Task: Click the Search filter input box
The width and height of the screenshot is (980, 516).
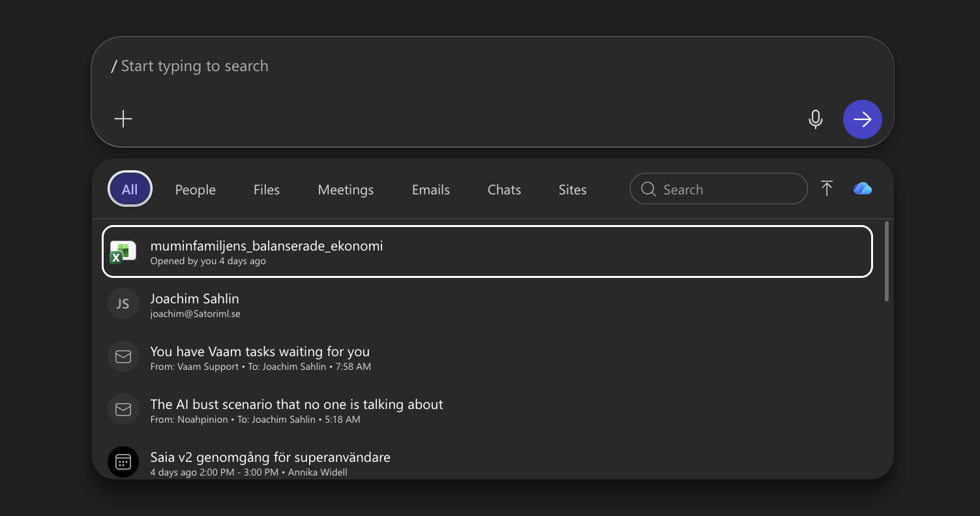Action: [x=719, y=189]
